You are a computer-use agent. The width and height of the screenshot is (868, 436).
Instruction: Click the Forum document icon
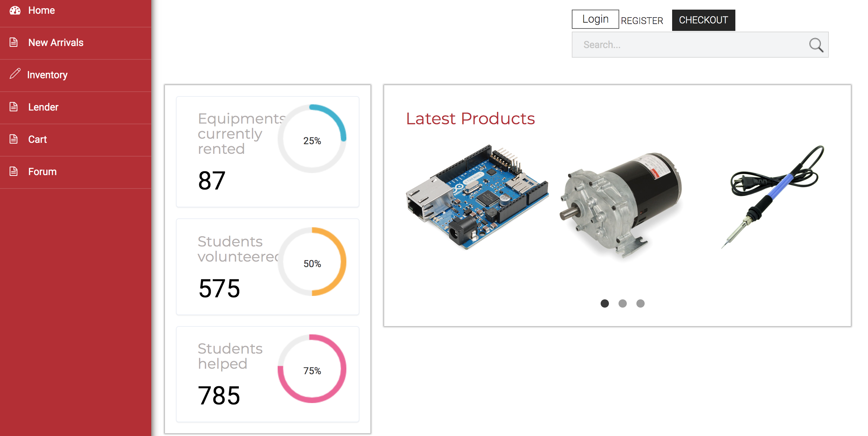click(13, 171)
